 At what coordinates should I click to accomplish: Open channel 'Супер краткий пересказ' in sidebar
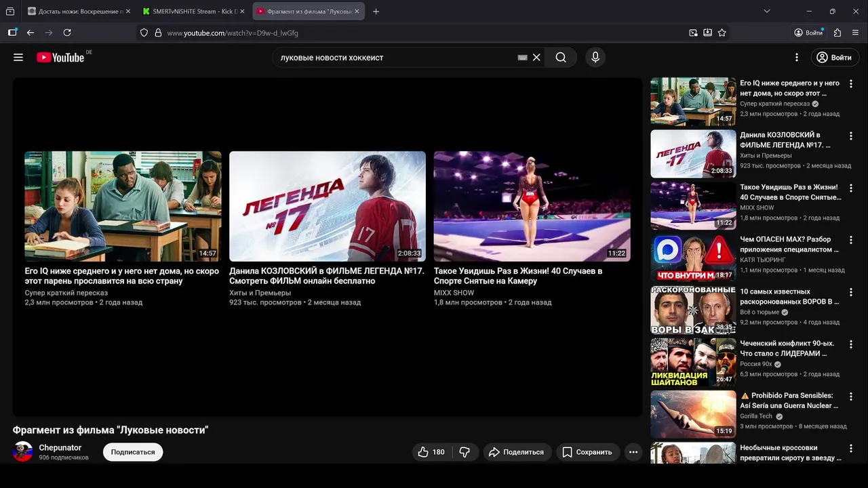[775, 104]
